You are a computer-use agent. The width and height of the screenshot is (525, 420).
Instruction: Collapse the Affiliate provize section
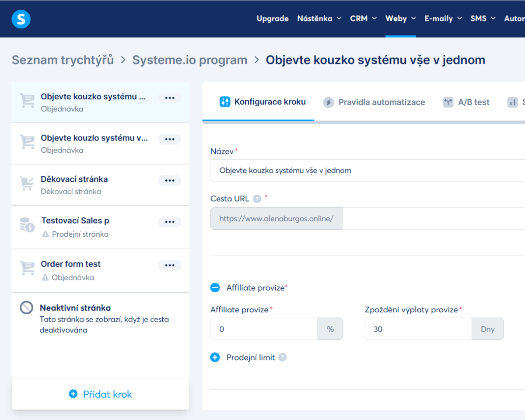tap(215, 287)
